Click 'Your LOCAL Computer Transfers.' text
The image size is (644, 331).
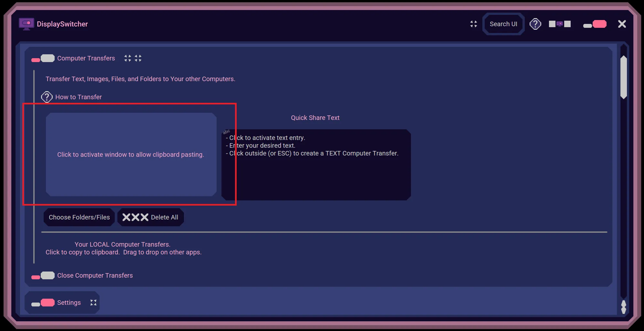point(123,244)
